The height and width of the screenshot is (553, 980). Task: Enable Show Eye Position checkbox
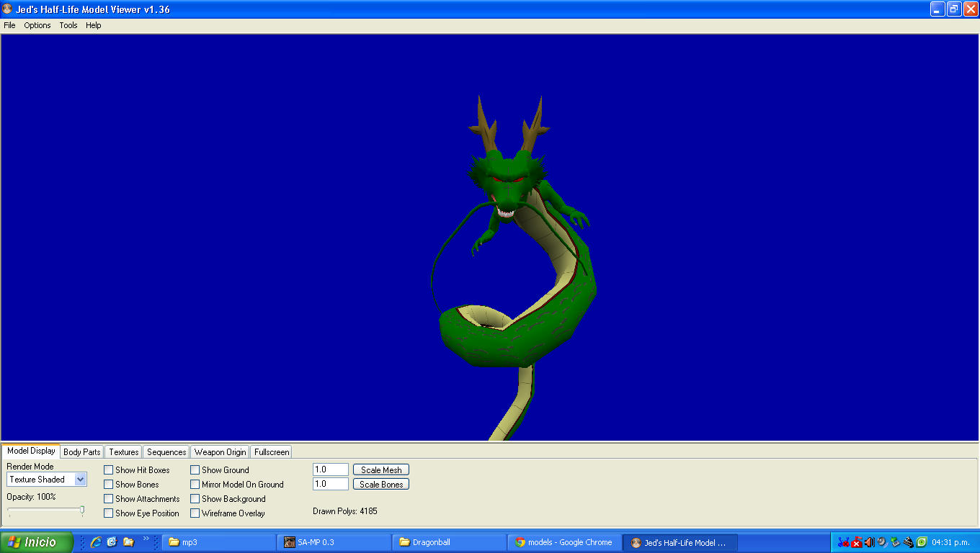(109, 513)
